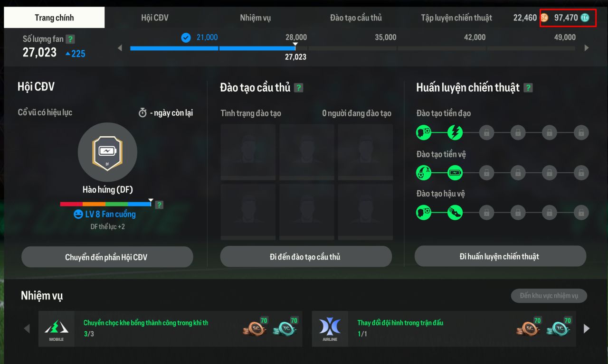The image size is (608, 364).
Task: Show next missions with right arrow
Action: click(x=587, y=328)
